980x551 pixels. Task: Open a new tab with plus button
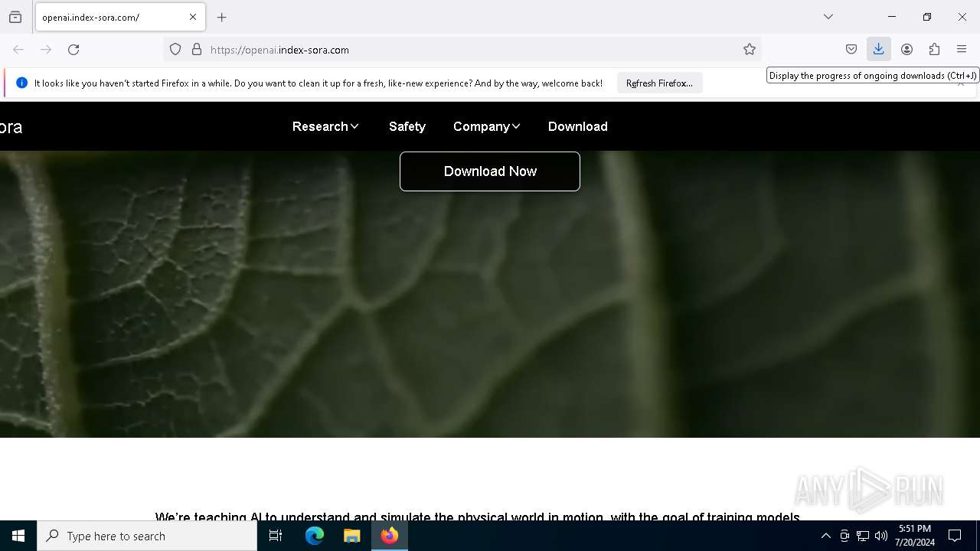click(x=222, y=17)
